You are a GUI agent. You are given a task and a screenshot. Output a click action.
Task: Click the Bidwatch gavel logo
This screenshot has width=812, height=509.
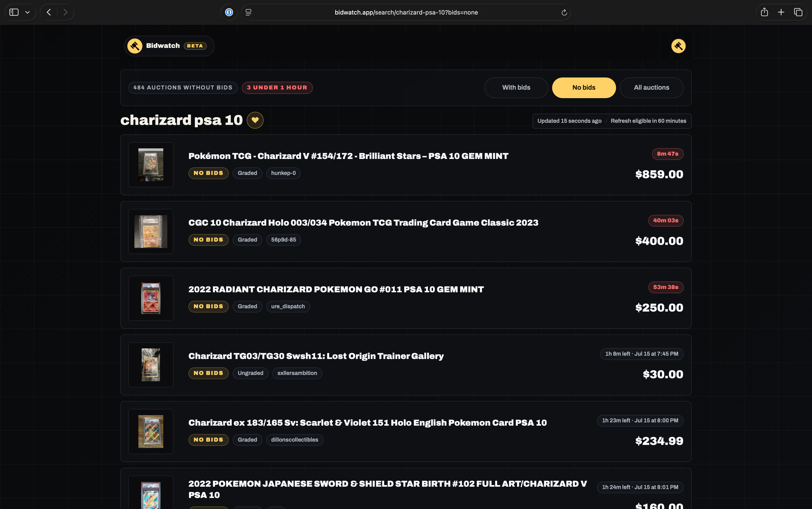pyautogui.click(x=135, y=46)
